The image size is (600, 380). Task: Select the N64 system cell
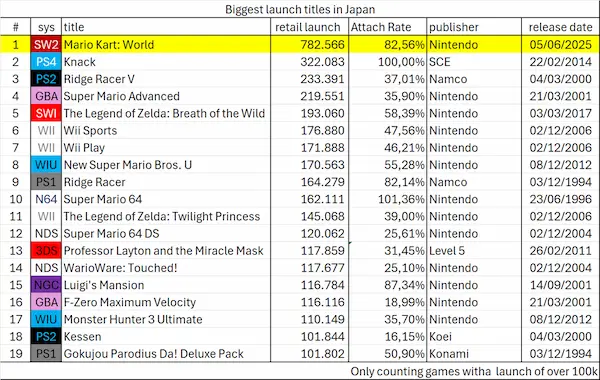[46, 199]
